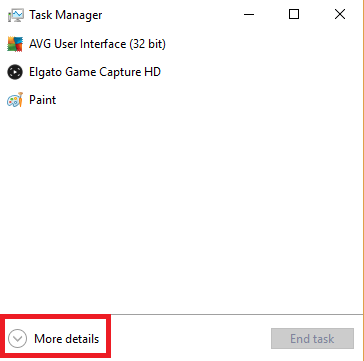
Task: Minimize the Task Manager window
Action: (x=249, y=14)
